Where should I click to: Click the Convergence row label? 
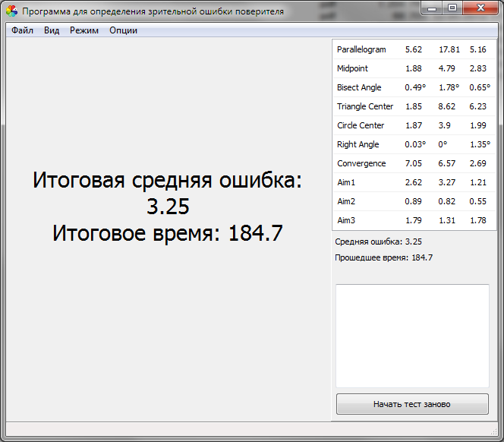(x=361, y=163)
